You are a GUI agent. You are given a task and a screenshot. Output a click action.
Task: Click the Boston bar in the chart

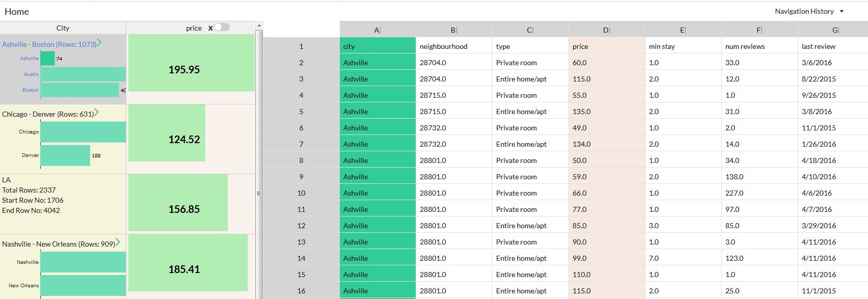click(x=79, y=90)
